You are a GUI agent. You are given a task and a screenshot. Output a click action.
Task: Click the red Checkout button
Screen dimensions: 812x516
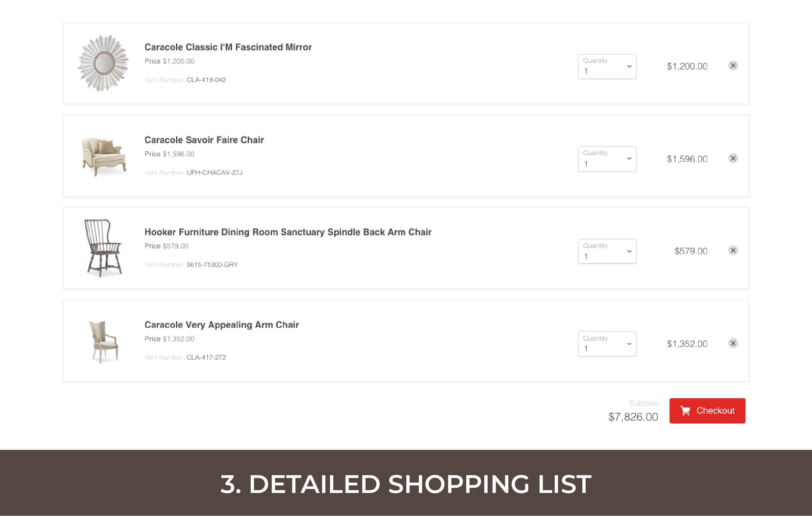(x=707, y=410)
